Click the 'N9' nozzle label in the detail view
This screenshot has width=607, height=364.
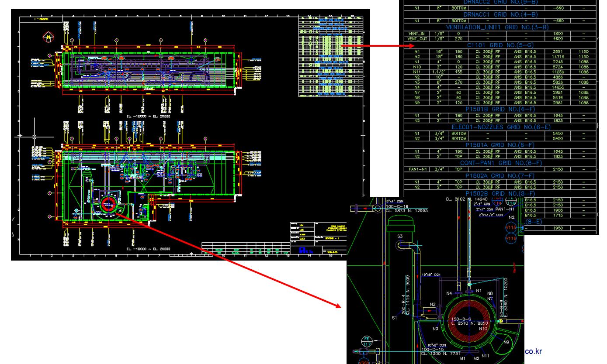(x=506, y=342)
